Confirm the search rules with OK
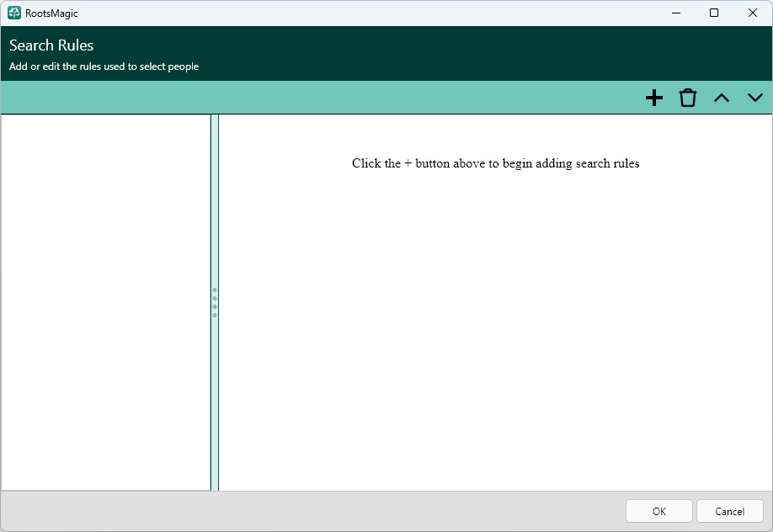 (659, 511)
